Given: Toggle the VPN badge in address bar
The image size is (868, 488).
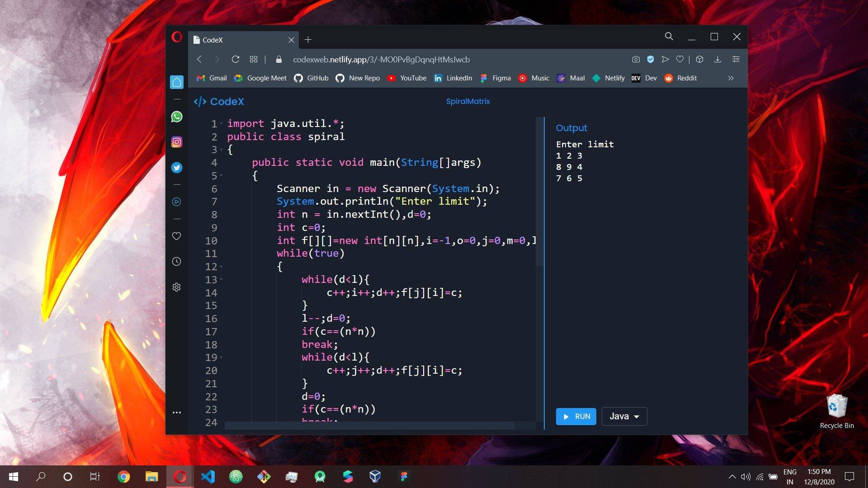Looking at the screenshot, I should pyautogui.click(x=651, y=59).
